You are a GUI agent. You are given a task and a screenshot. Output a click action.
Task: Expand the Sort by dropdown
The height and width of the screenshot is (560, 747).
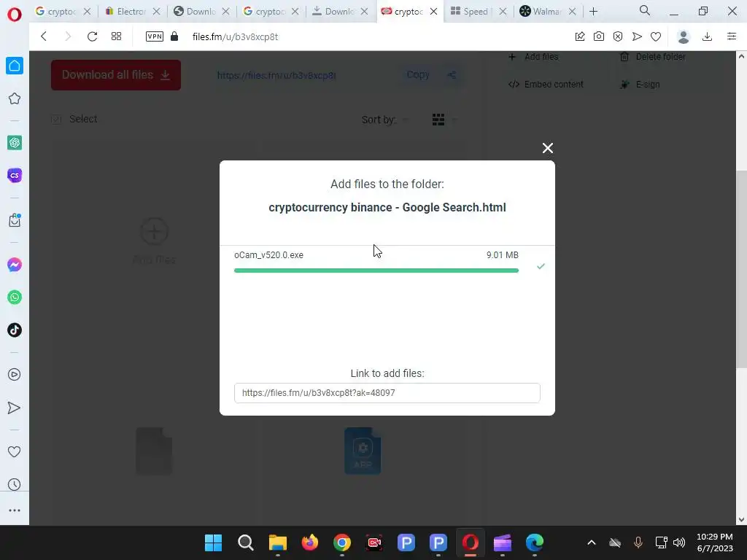point(385,120)
